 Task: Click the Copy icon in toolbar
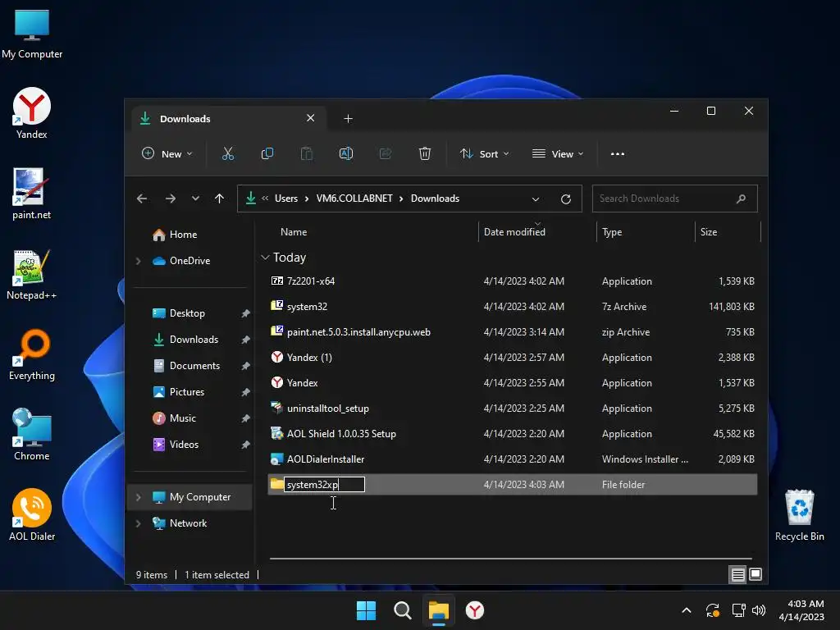[x=267, y=153]
